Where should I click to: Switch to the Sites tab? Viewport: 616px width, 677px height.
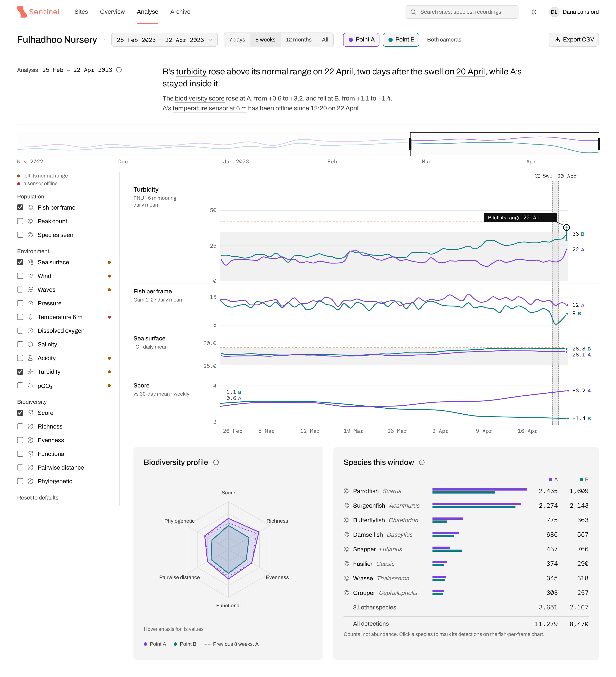click(81, 12)
